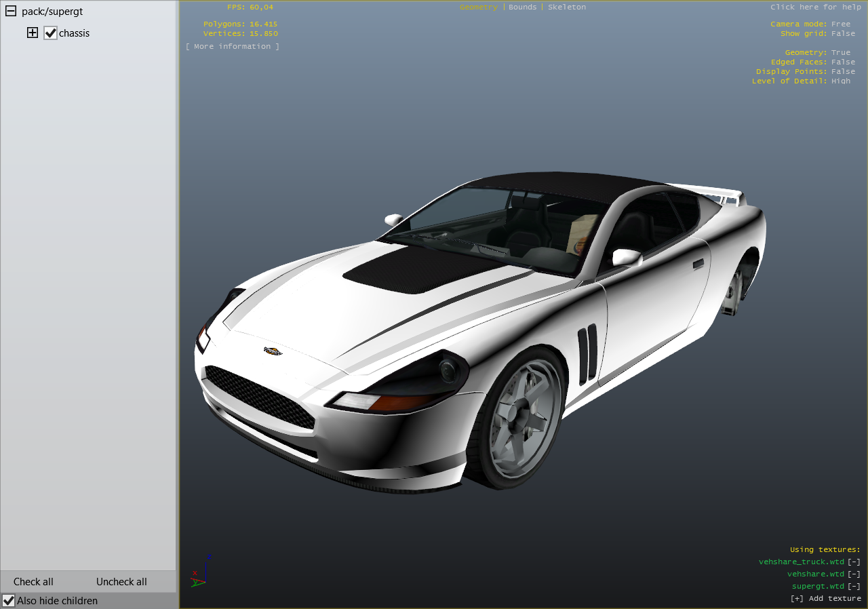868x609 pixels.
Task: Click vehshare_truck.wtd texture name
Action: pos(802,562)
